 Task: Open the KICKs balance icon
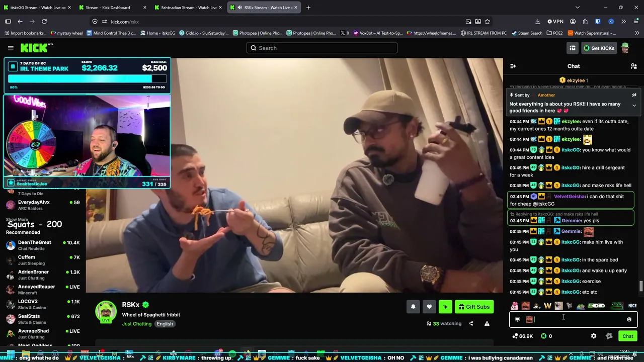point(543,336)
